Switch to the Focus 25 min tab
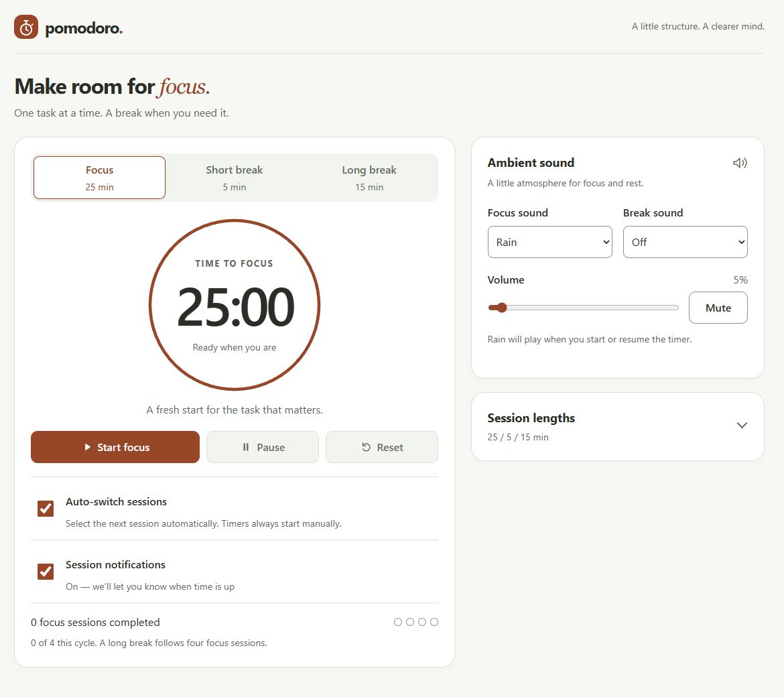The image size is (784, 697). 99,178
